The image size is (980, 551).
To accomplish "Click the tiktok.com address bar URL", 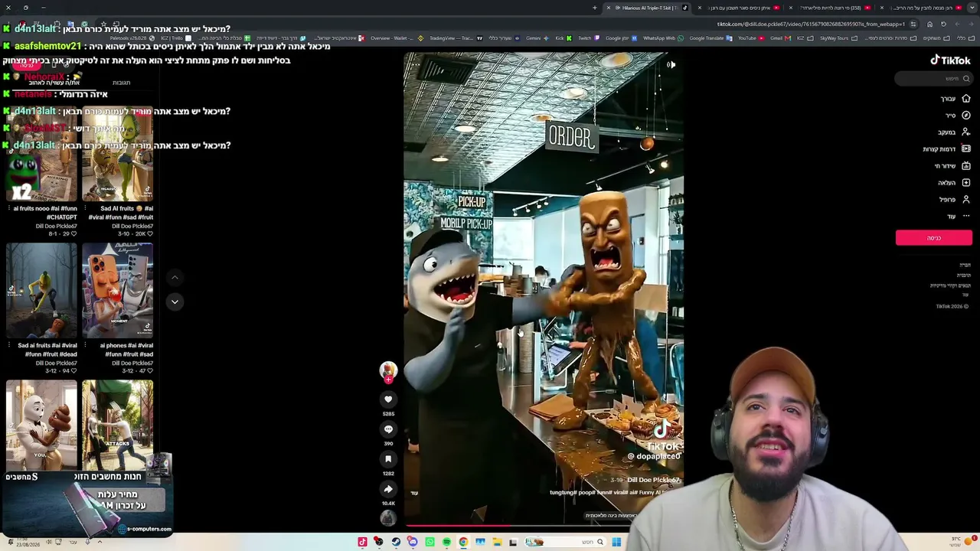I will pyautogui.click(x=810, y=24).
